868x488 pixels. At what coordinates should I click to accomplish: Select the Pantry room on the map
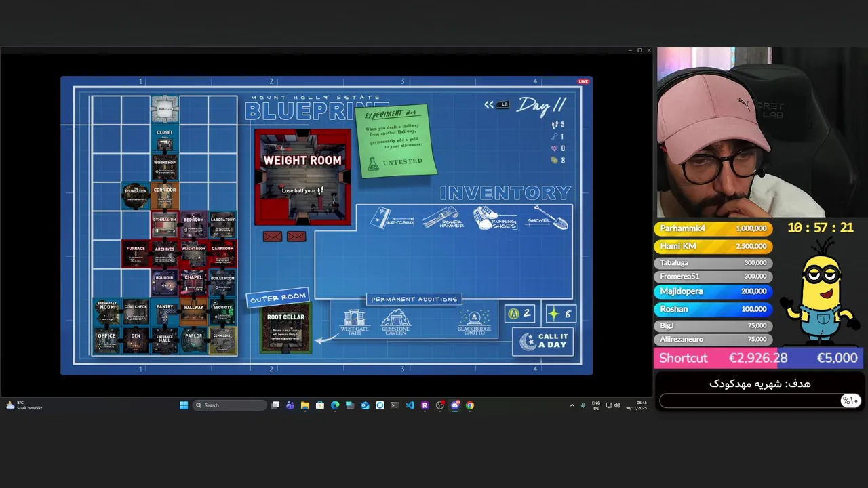point(165,312)
